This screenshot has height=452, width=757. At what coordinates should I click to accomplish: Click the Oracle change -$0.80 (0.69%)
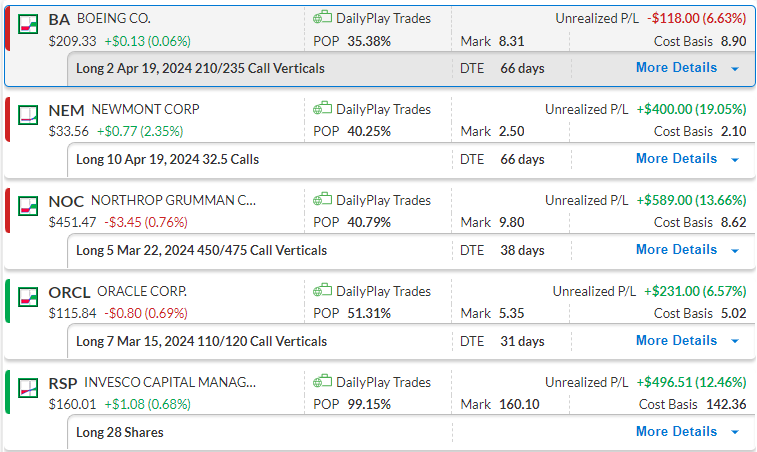[146, 313]
